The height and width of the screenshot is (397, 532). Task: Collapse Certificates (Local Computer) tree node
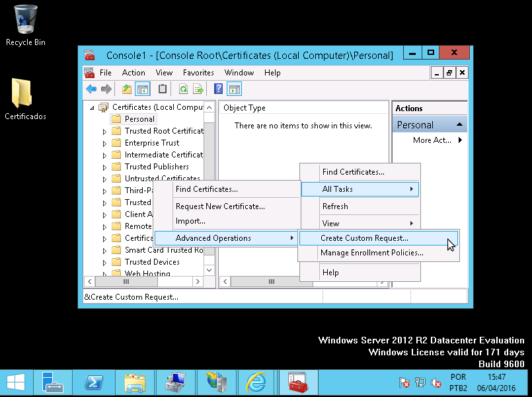pyautogui.click(x=92, y=108)
